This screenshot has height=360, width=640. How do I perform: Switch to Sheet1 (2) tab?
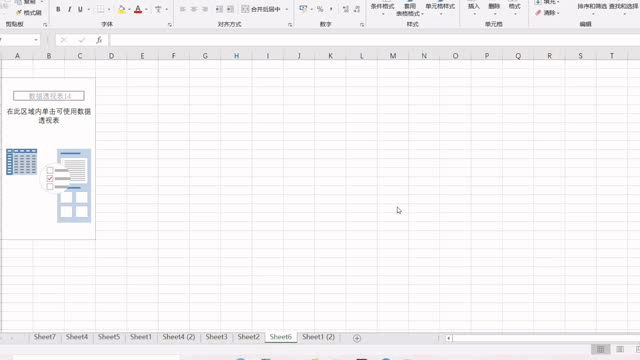click(318, 337)
